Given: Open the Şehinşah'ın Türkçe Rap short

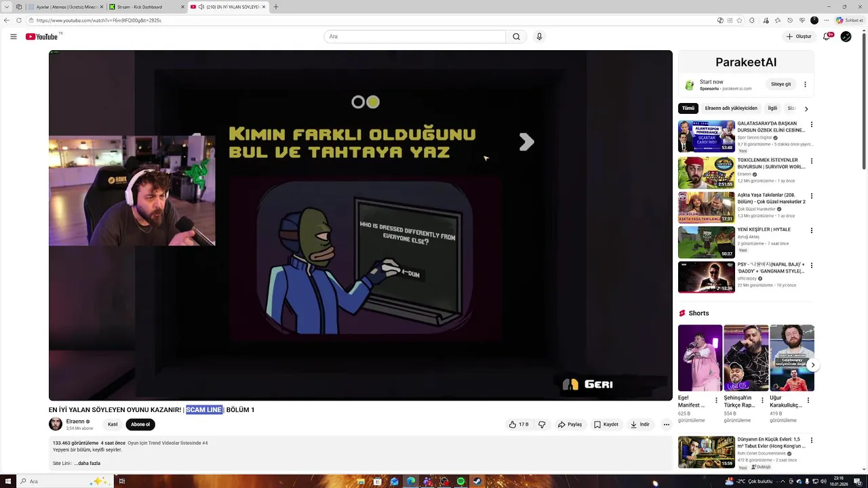Looking at the screenshot, I should click(x=746, y=358).
